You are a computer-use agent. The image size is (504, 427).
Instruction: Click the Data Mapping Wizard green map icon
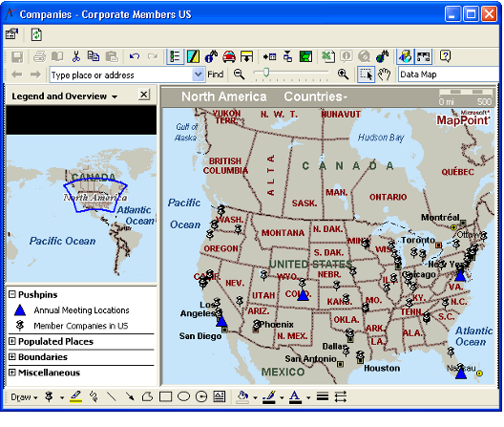coord(305,56)
